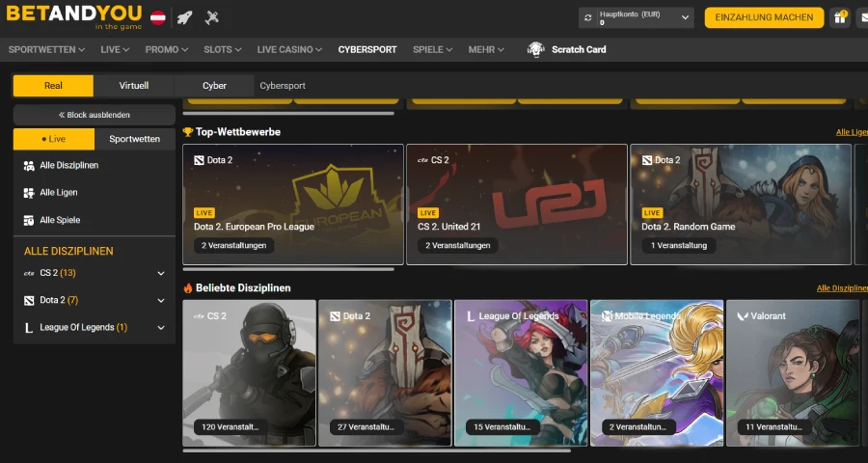Click 11 Veranstaltu... badge on Valorant

pyautogui.click(x=773, y=427)
